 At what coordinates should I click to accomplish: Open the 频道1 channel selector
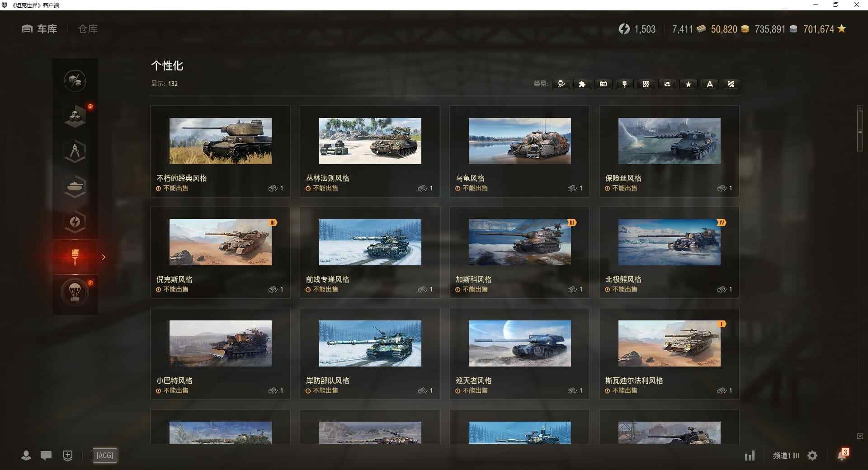tap(786, 456)
